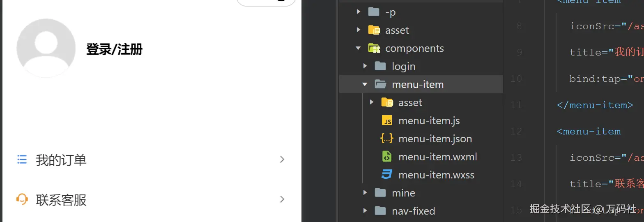
Task: Click the JSON braces icon of menu-item.json
Action: click(x=387, y=139)
